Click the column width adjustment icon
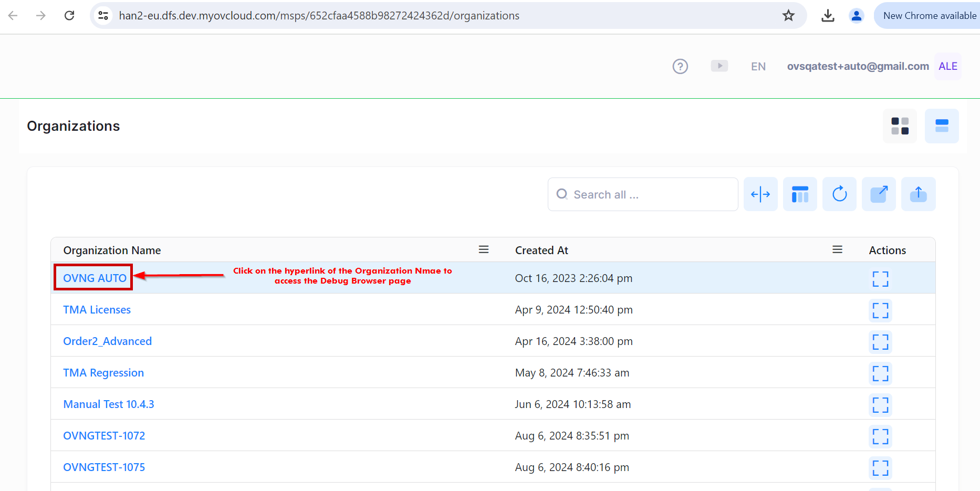 coord(760,194)
